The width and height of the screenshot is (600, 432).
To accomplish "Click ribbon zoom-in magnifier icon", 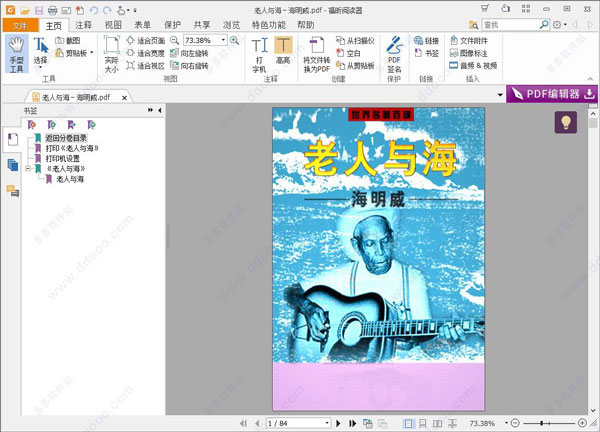I will click(235, 40).
